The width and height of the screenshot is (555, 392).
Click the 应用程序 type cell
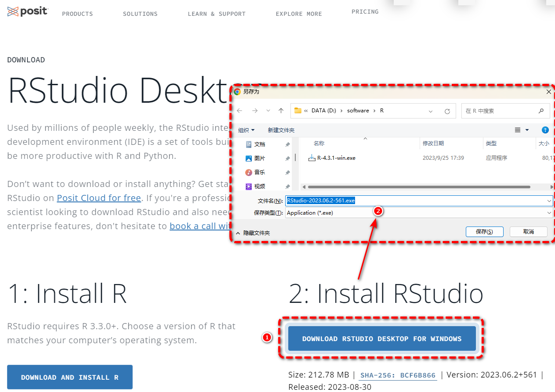point(497,158)
